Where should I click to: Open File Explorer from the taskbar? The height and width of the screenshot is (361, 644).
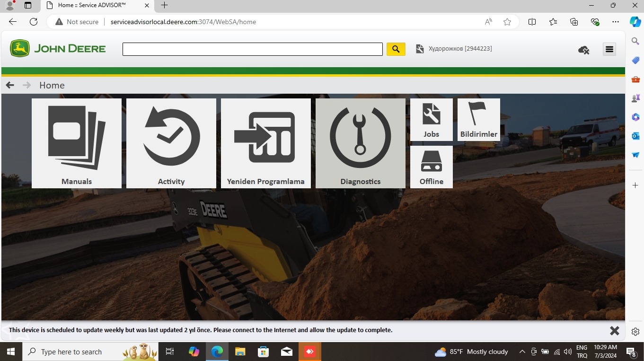(x=240, y=352)
